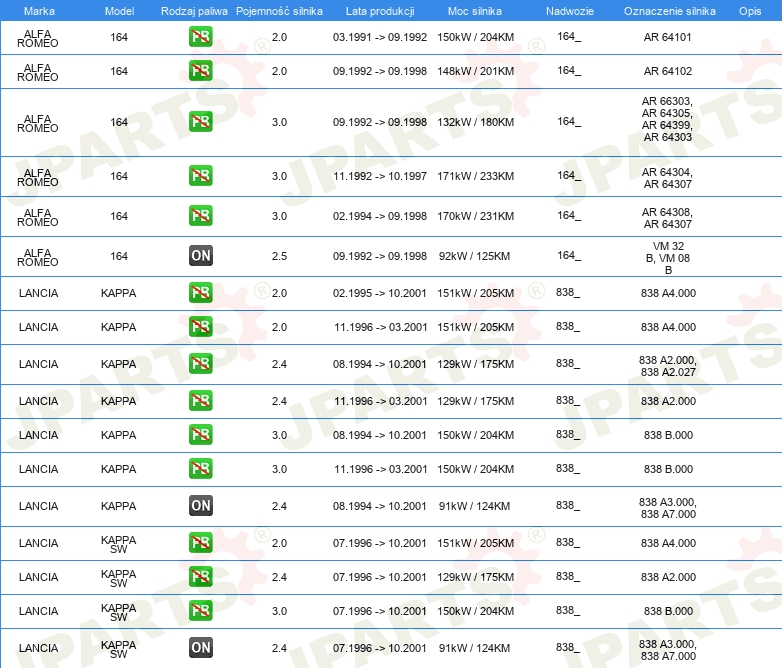The width and height of the screenshot is (782, 668).
Task: Click the Marka column header
Action: pos(39,11)
